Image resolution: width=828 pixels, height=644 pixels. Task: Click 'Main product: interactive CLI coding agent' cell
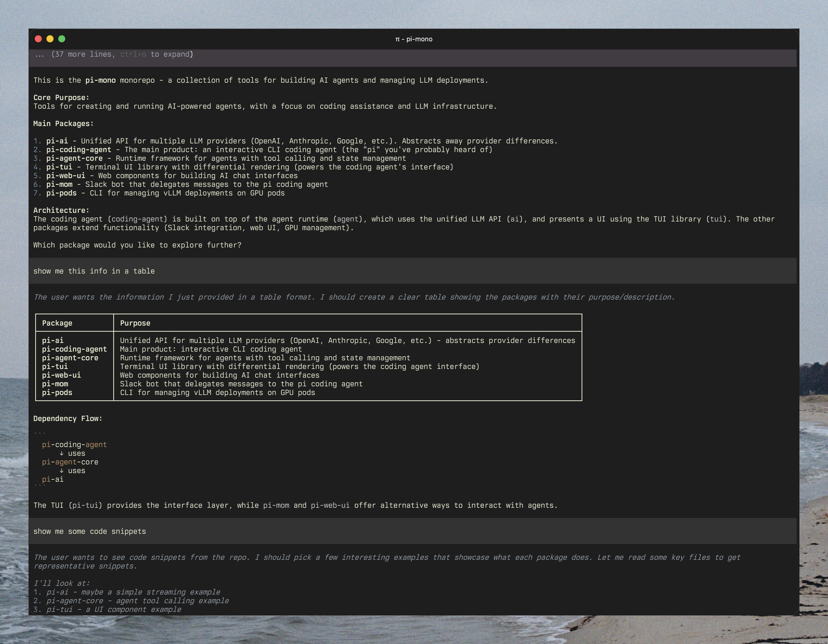point(211,349)
